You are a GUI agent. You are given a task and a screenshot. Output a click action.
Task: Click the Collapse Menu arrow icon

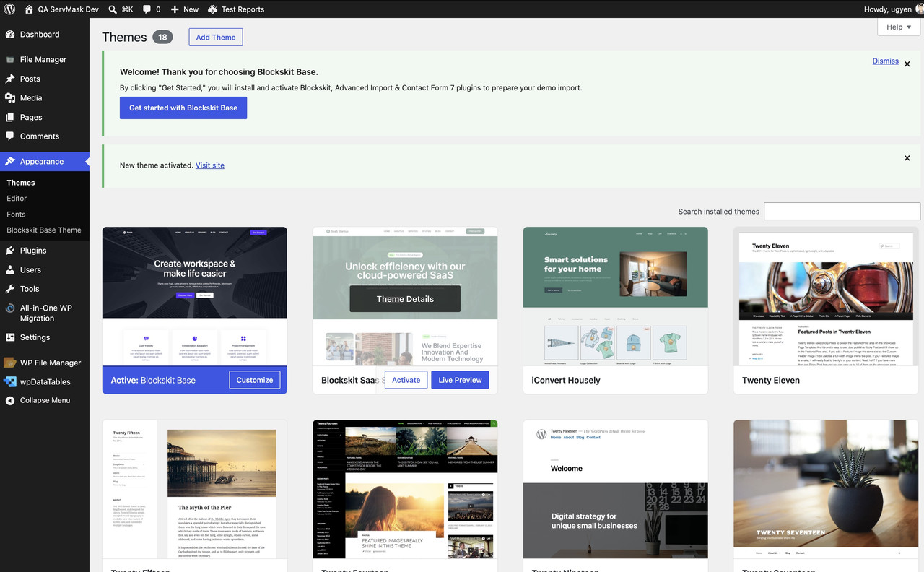10,400
